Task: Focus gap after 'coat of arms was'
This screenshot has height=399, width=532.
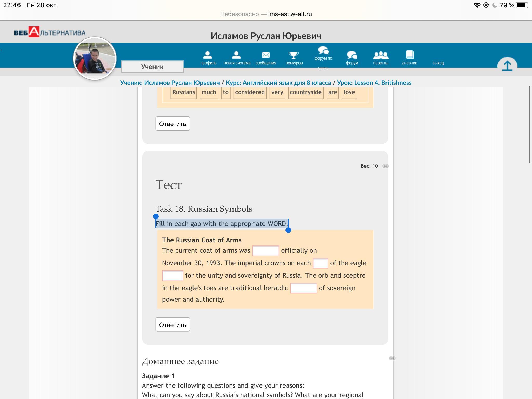Action: (x=266, y=251)
